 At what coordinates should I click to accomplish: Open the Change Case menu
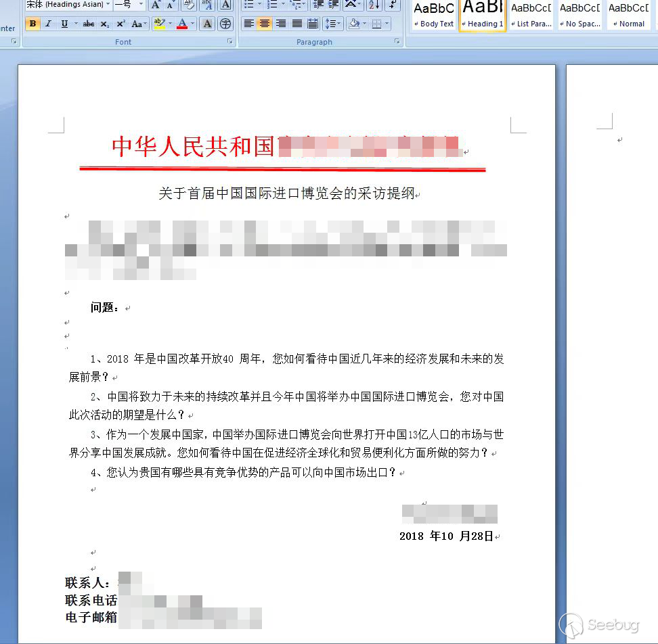pos(139,24)
